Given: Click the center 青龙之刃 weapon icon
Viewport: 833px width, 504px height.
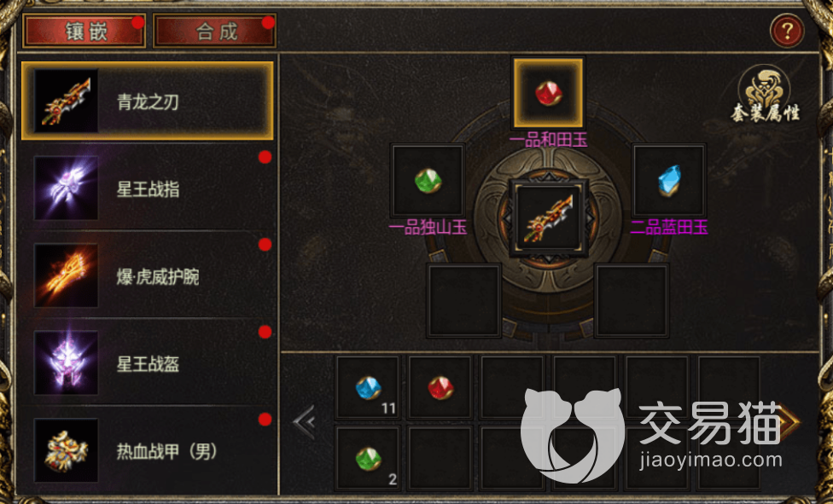Looking at the screenshot, I should tap(548, 218).
